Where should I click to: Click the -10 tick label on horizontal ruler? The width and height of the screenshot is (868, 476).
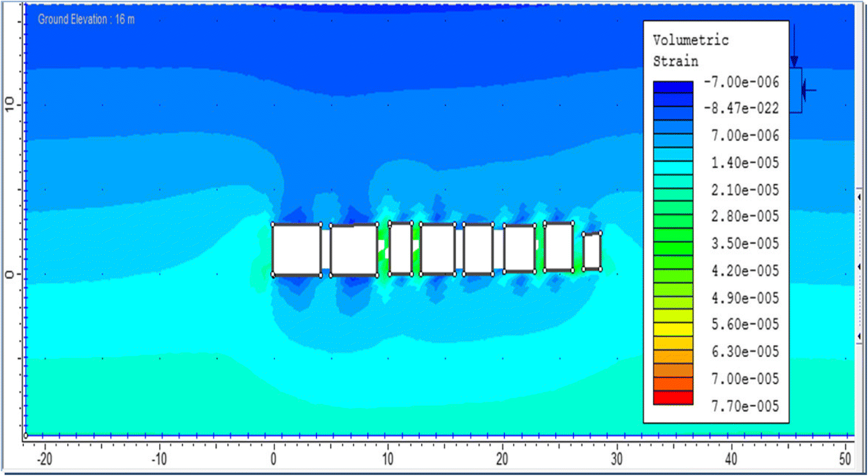[x=159, y=459]
